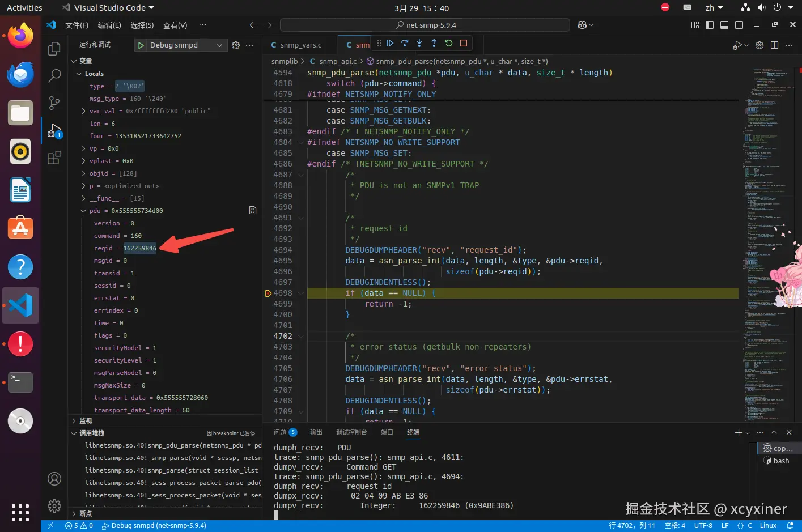Restart the debug session
The image size is (802, 532).
pos(449,43)
